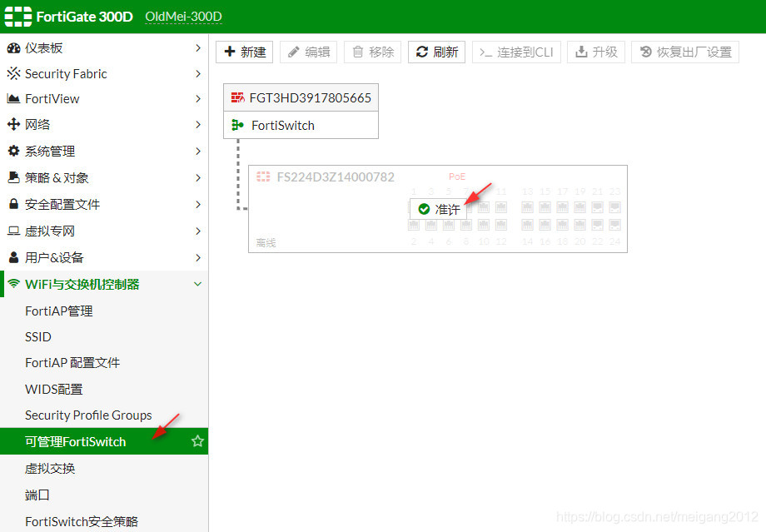Click the 恢复出厂设置 button
This screenshot has width=766, height=532.
tap(685, 52)
